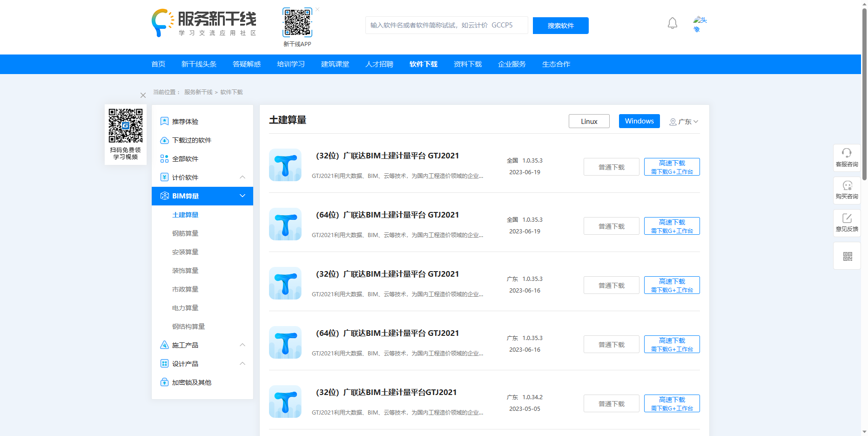Open the 广东 region dropdown
The height and width of the screenshot is (436, 868).
click(684, 122)
